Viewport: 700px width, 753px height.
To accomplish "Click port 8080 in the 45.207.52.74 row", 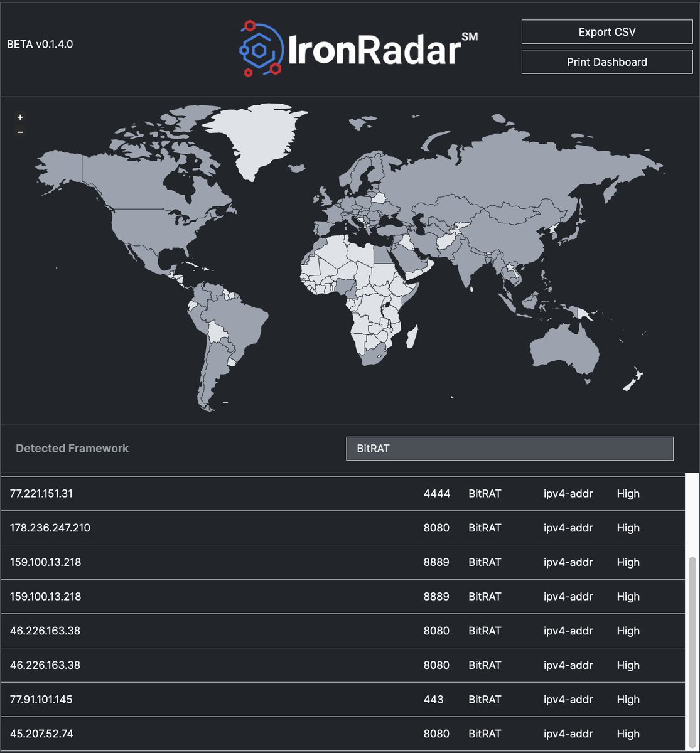I will click(x=436, y=734).
